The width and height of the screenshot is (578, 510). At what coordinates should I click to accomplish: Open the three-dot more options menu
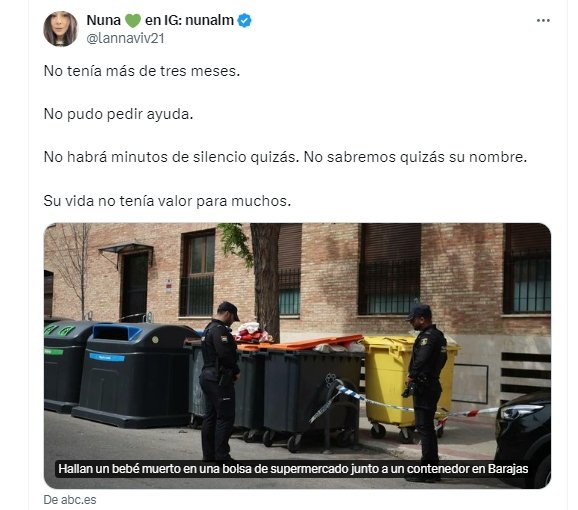[x=543, y=21]
